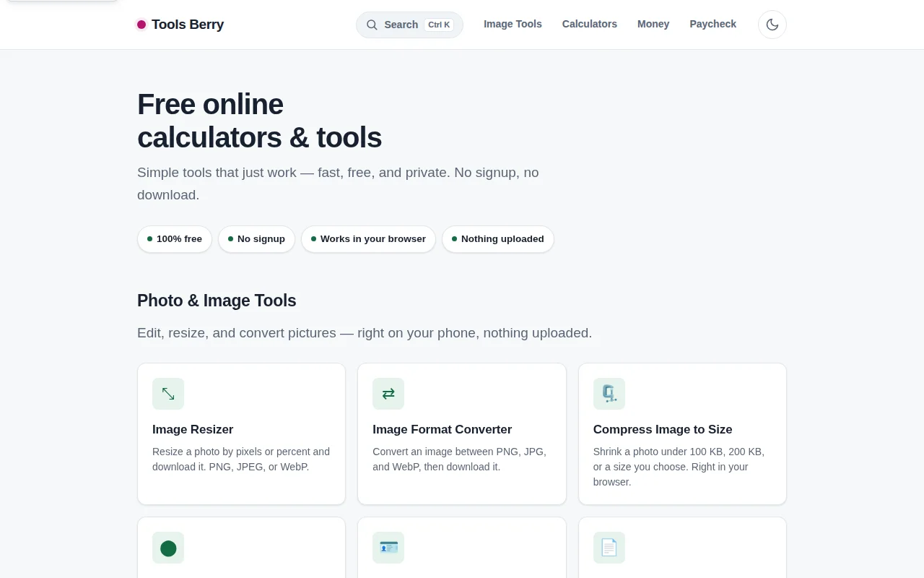This screenshot has width=924, height=578.
Task: Click the Nothing uploaded badge
Action: [498, 239]
